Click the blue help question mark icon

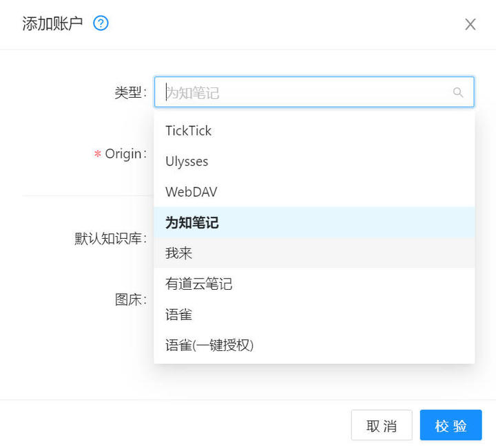pos(101,23)
